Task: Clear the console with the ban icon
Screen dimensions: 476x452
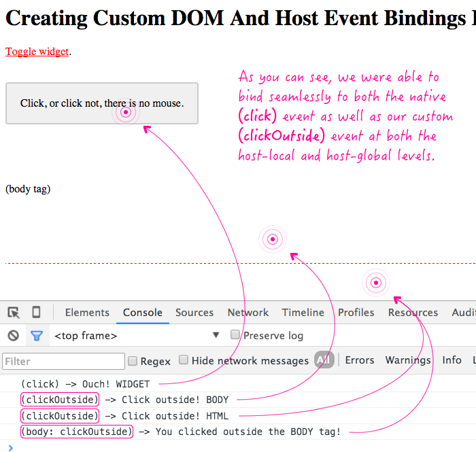Action: (14, 335)
